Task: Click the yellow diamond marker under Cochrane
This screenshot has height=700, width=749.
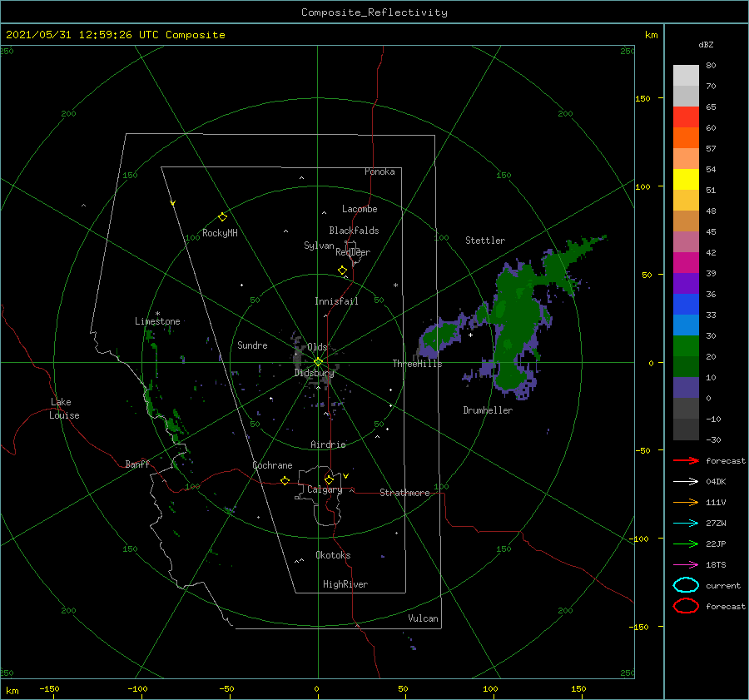Action: click(285, 480)
